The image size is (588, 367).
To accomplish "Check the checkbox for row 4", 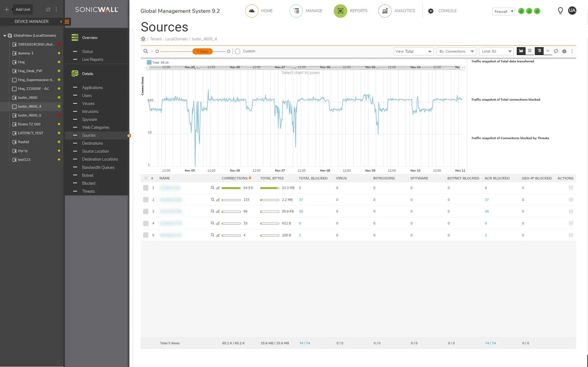I will tap(146, 223).
